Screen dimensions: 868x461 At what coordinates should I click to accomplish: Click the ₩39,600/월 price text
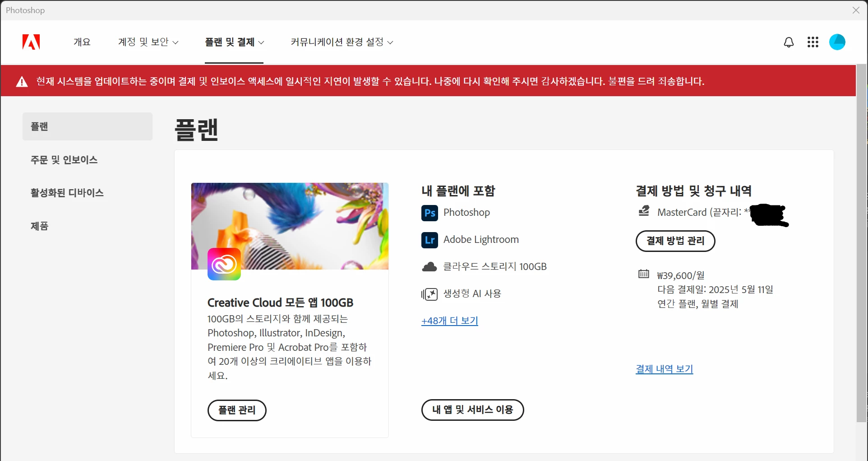click(x=681, y=275)
